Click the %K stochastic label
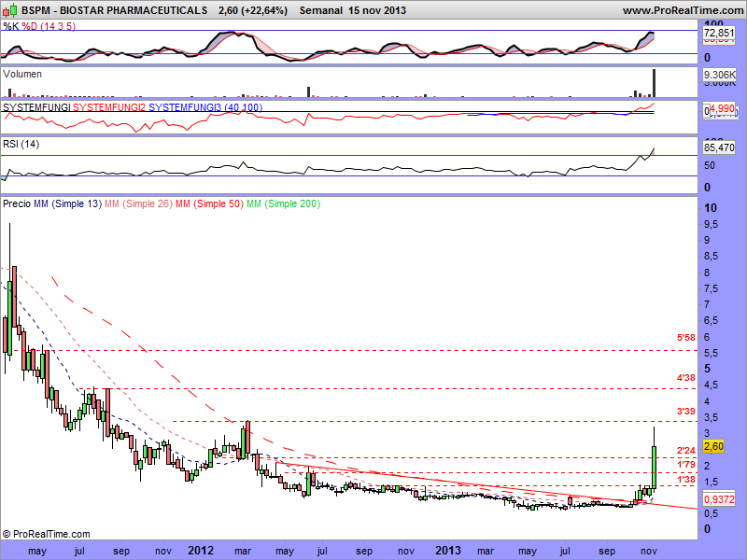The height and width of the screenshot is (560, 747). pos(11,26)
